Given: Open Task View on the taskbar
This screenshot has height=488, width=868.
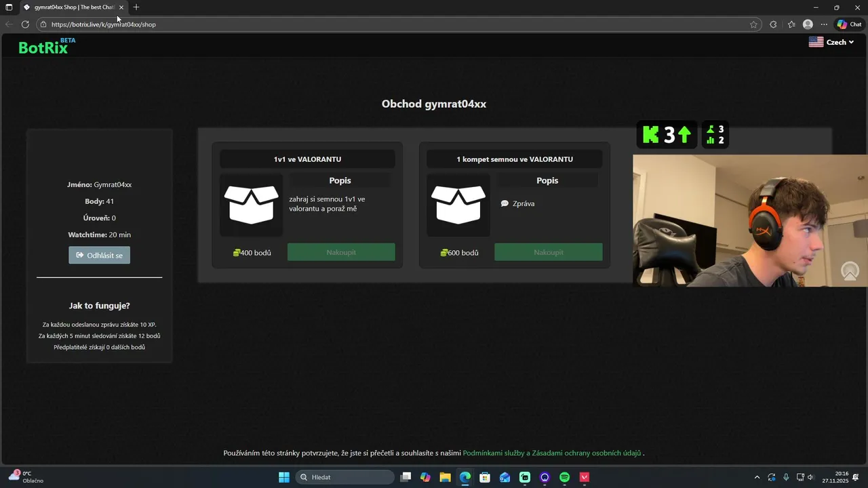Looking at the screenshot, I should pos(406,477).
